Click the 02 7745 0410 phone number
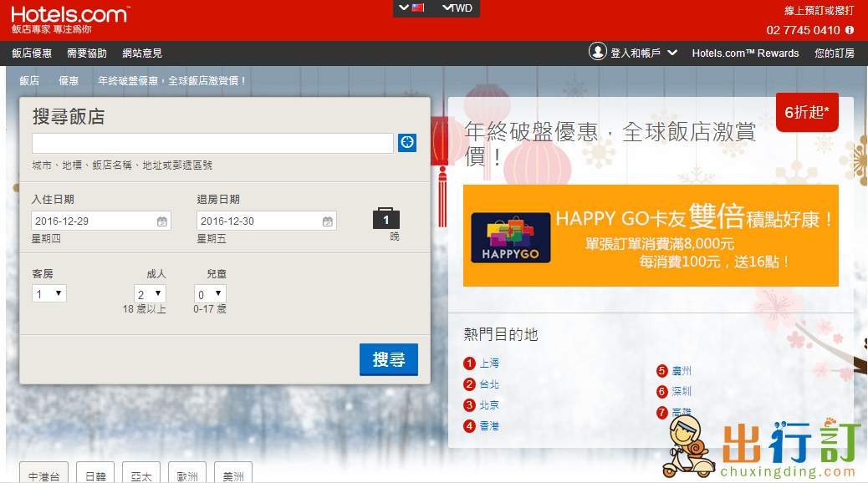 [803, 30]
